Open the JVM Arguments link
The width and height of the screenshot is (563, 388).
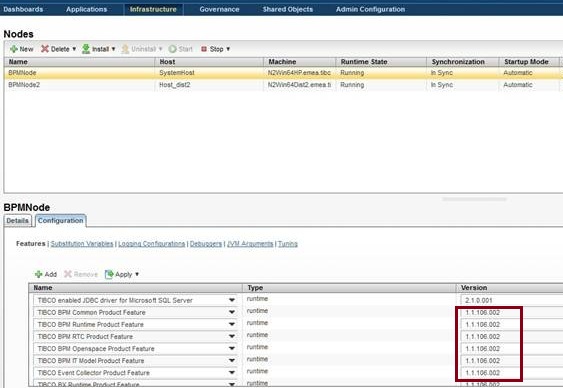(250, 244)
